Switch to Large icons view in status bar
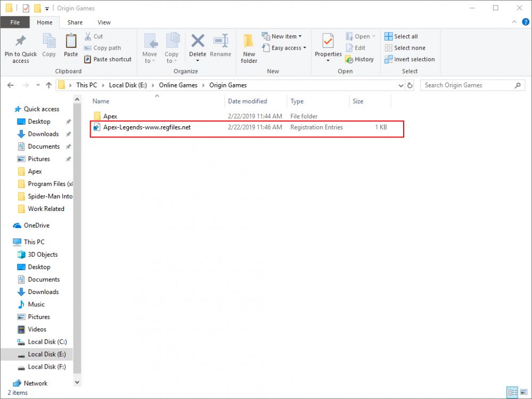The image size is (532, 399). (523, 393)
